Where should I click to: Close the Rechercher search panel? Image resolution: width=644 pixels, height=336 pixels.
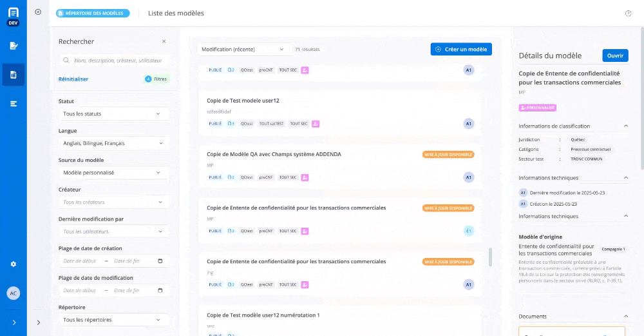pos(164,41)
